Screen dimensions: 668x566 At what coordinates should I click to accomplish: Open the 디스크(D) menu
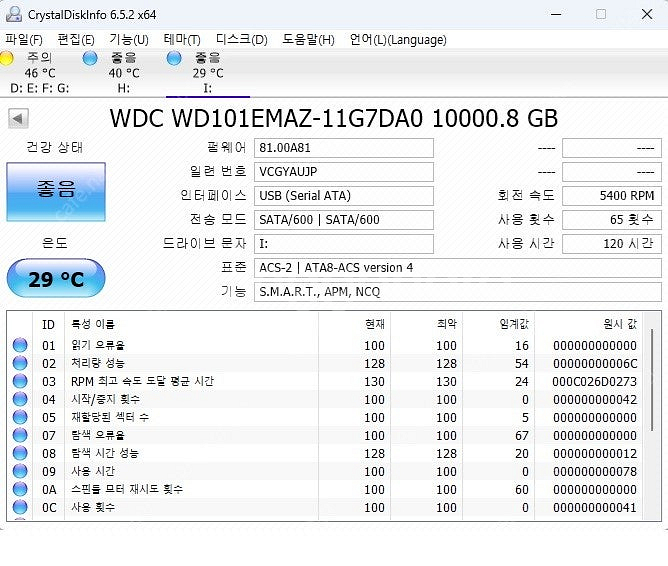coord(242,40)
